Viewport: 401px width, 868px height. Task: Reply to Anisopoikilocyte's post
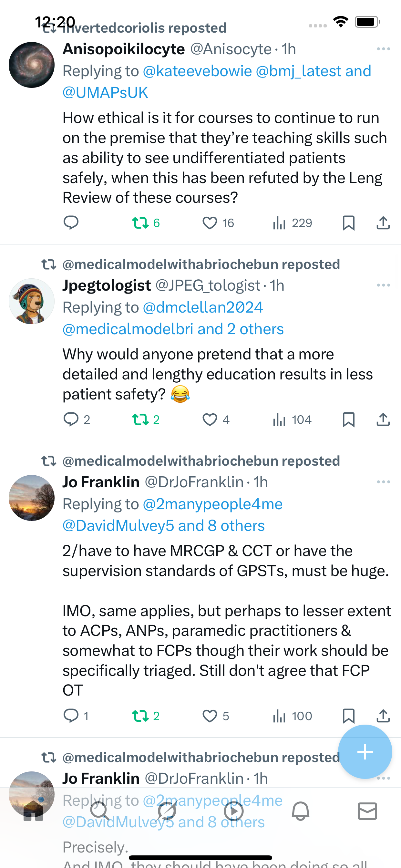tap(71, 223)
